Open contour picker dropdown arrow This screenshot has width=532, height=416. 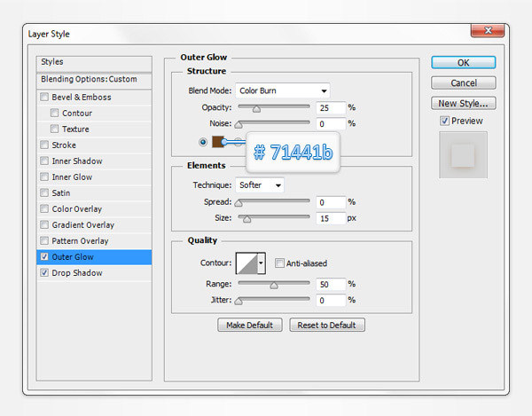pos(261,263)
